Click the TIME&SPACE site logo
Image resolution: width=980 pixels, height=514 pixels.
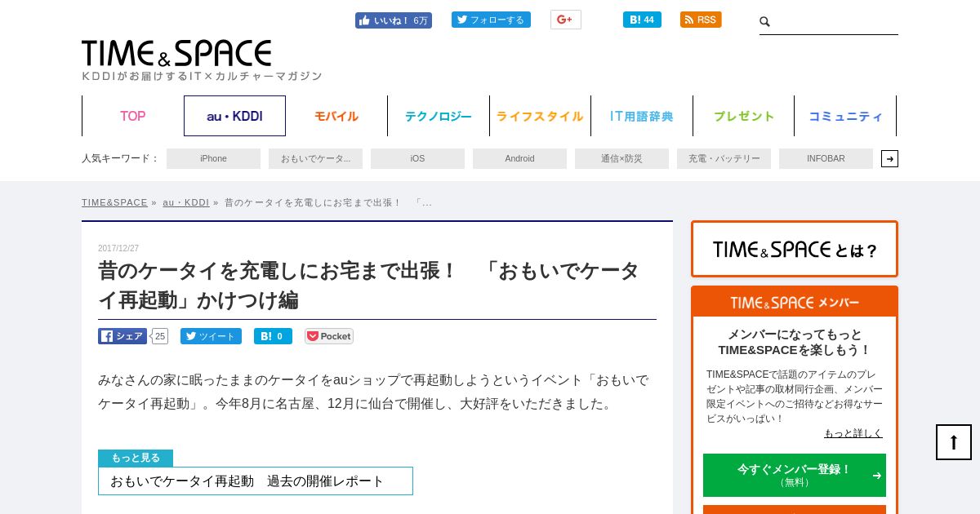coord(176,53)
